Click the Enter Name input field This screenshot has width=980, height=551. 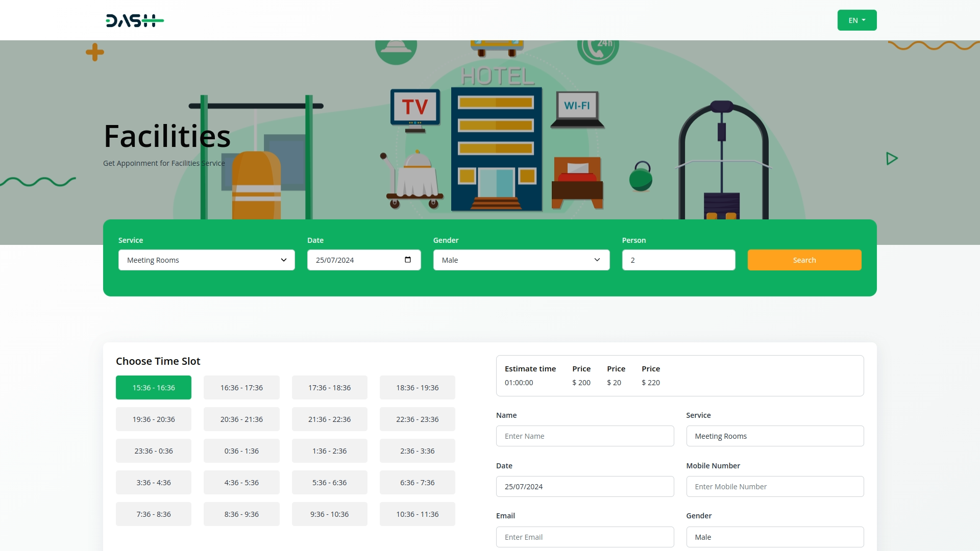tap(584, 436)
